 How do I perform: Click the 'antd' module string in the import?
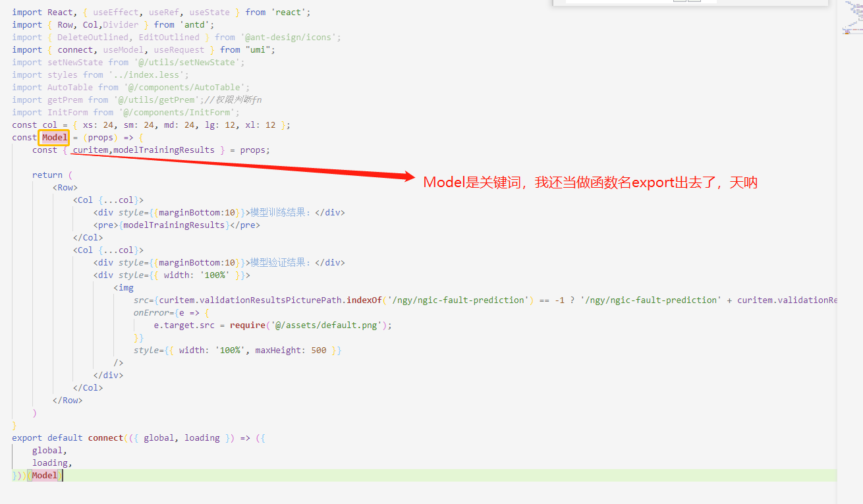(196, 24)
